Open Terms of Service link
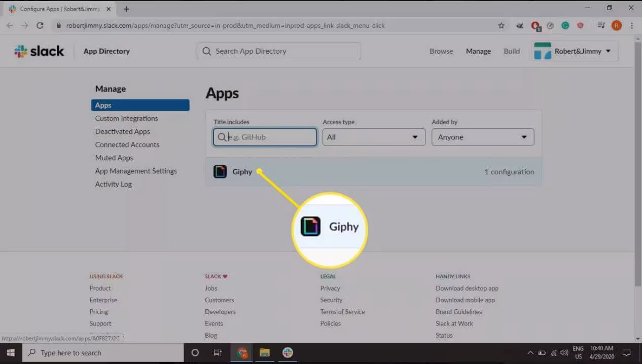 coord(342,312)
